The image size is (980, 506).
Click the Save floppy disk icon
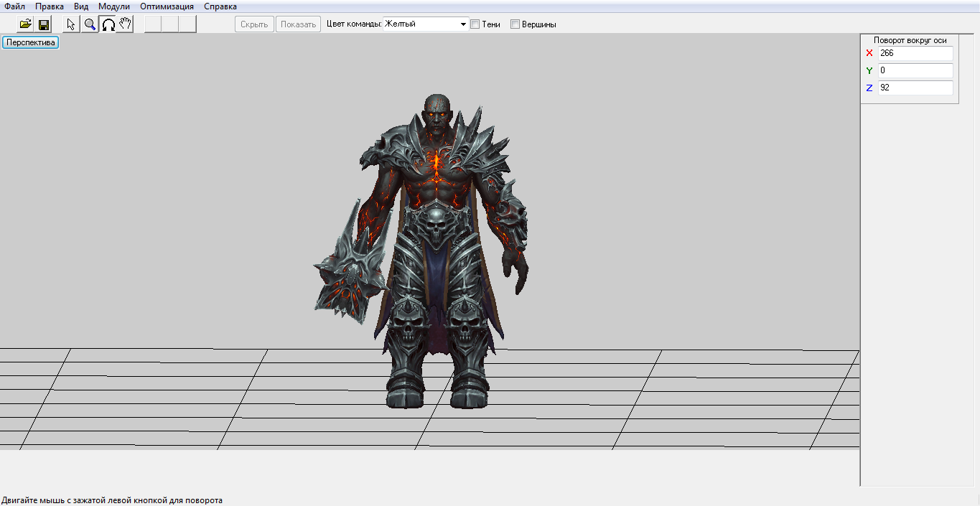(44, 24)
